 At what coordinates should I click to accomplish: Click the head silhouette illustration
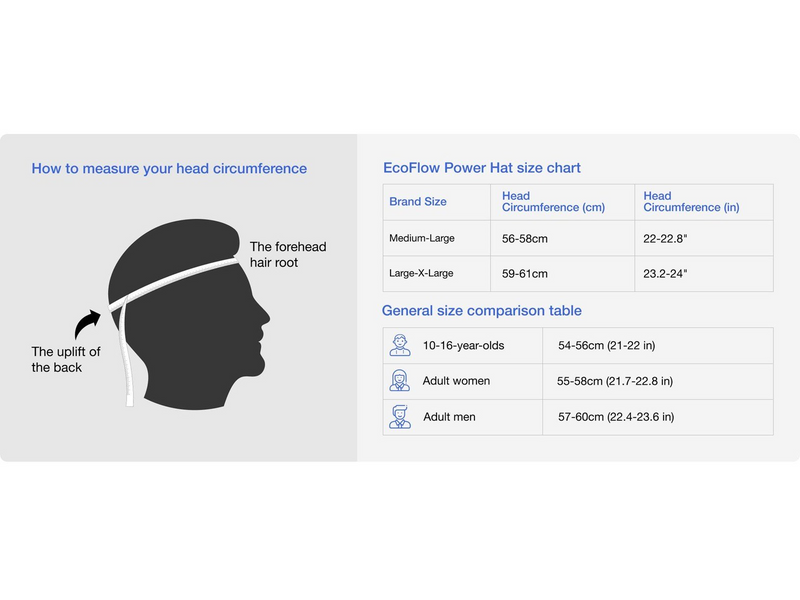tap(188, 314)
